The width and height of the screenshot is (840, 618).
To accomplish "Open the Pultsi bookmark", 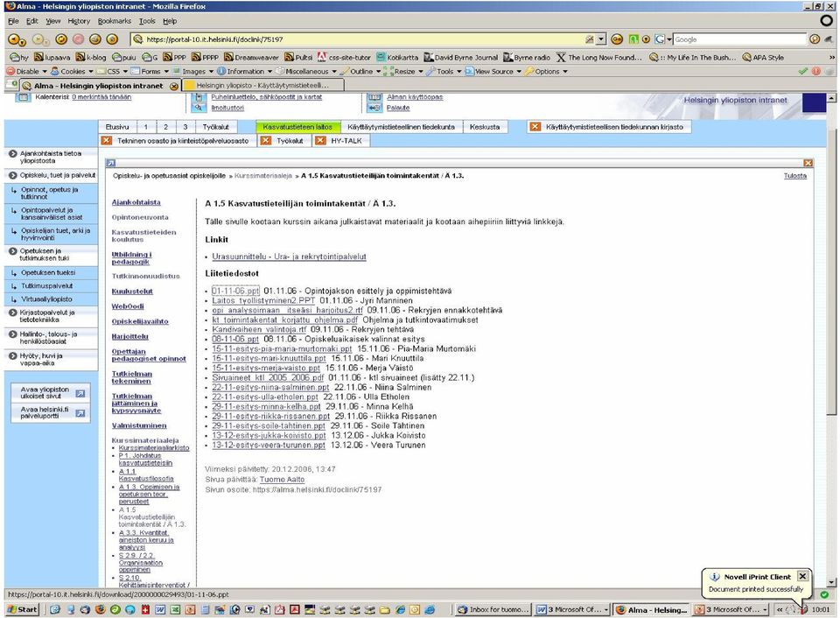I will point(298,58).
